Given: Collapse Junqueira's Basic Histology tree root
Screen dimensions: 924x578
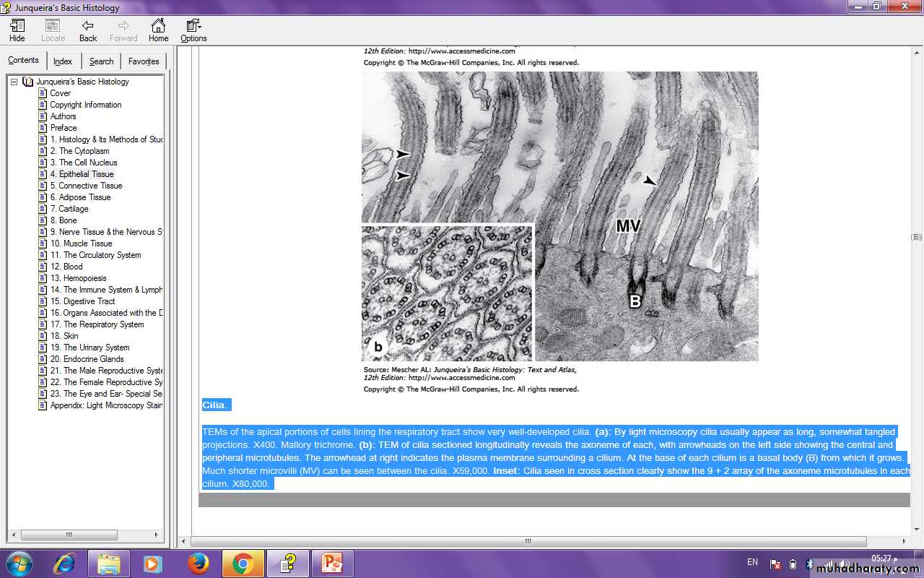Looking at the screenshot, I should pyautogui.click(x=14, y=82).
